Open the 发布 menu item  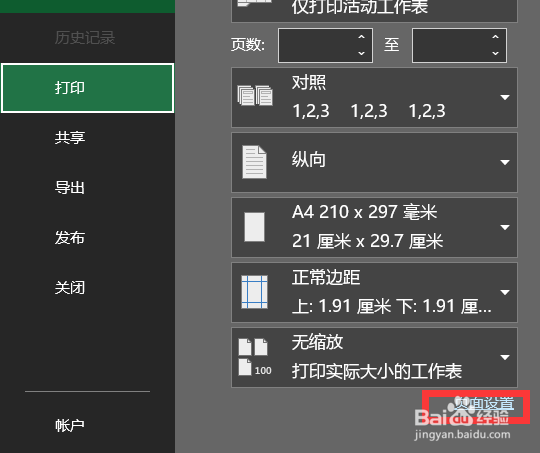click(70, 238)
